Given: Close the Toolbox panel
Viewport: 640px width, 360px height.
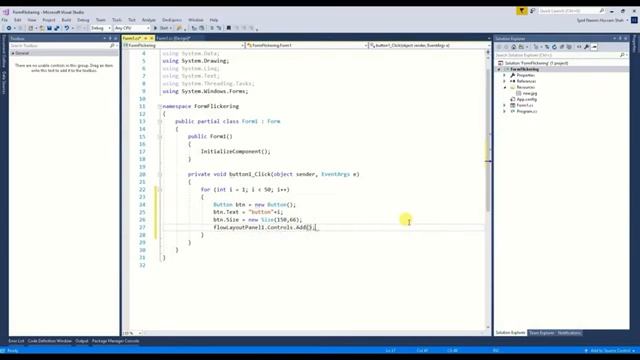Looking at the screenshot, I should (x=116, y=38).
